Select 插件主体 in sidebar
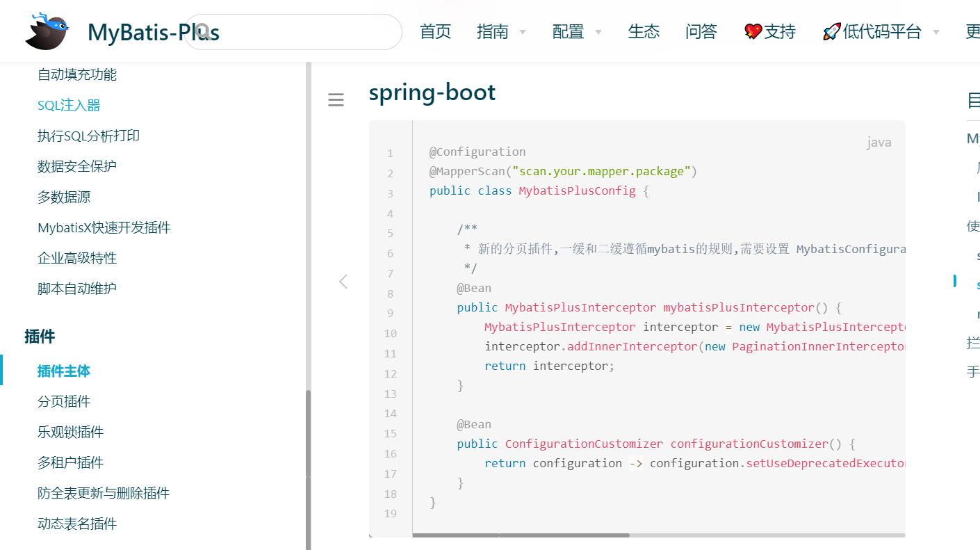The height and width of the screenshot is (550, 980). point(64,371)
